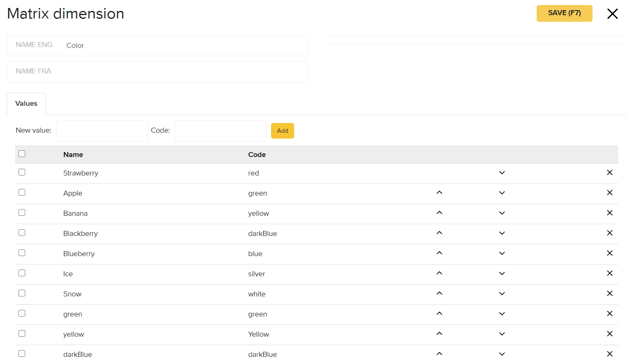
Task: Move yellow name row up
Action: point(439,334)
